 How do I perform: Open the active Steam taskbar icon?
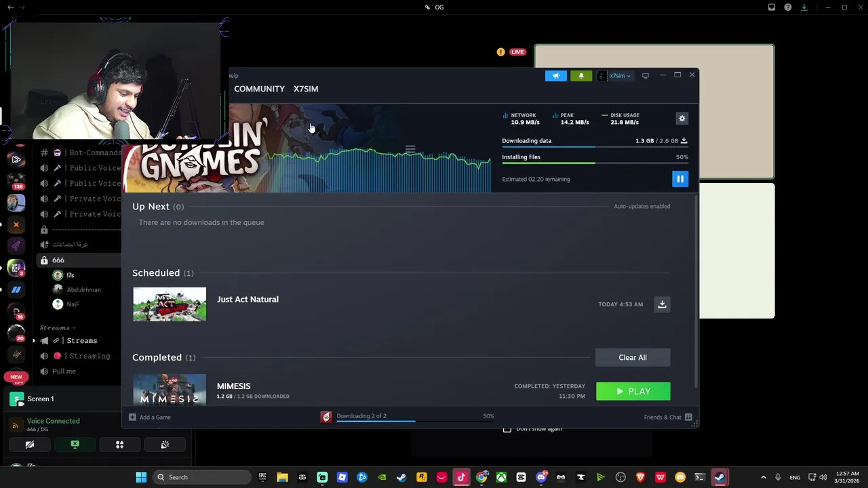(x=719, y=477)
